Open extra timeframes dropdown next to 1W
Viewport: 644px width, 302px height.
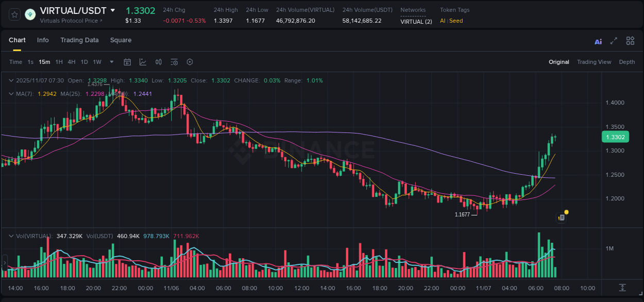click(x=111, y=62)
